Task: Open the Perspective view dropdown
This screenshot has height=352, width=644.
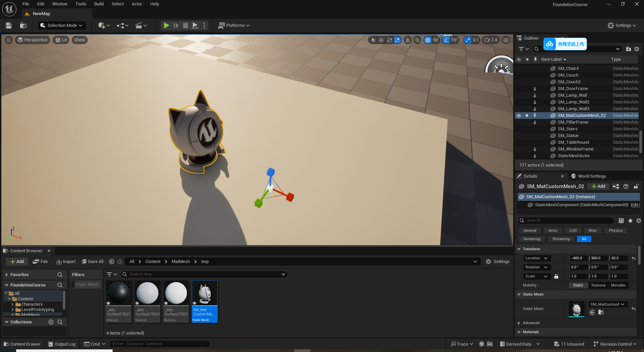Action: [x=33, y=40]
